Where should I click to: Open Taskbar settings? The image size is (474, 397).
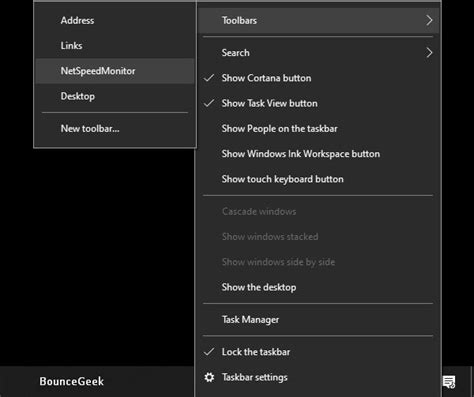click(318, 377)
